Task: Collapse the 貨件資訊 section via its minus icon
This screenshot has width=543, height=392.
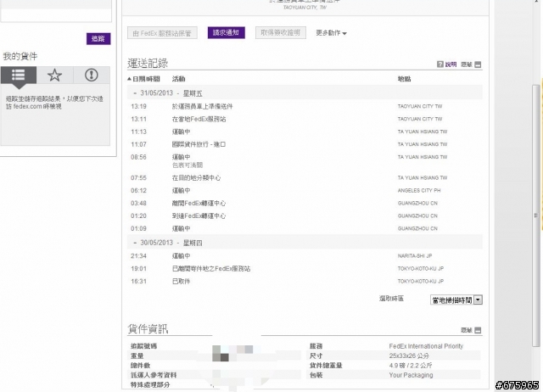Action: pyautogui.click(x=478, y=330)
